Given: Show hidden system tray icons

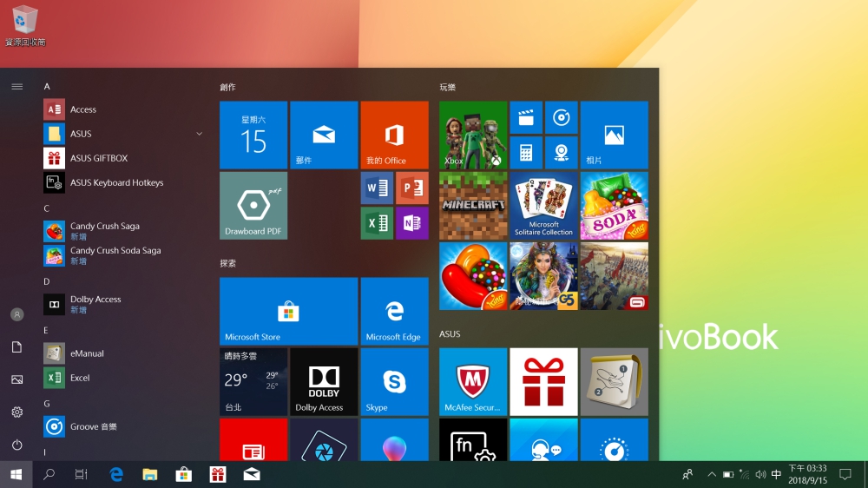Looking at the screenshot, I should (x=712, y=475).
